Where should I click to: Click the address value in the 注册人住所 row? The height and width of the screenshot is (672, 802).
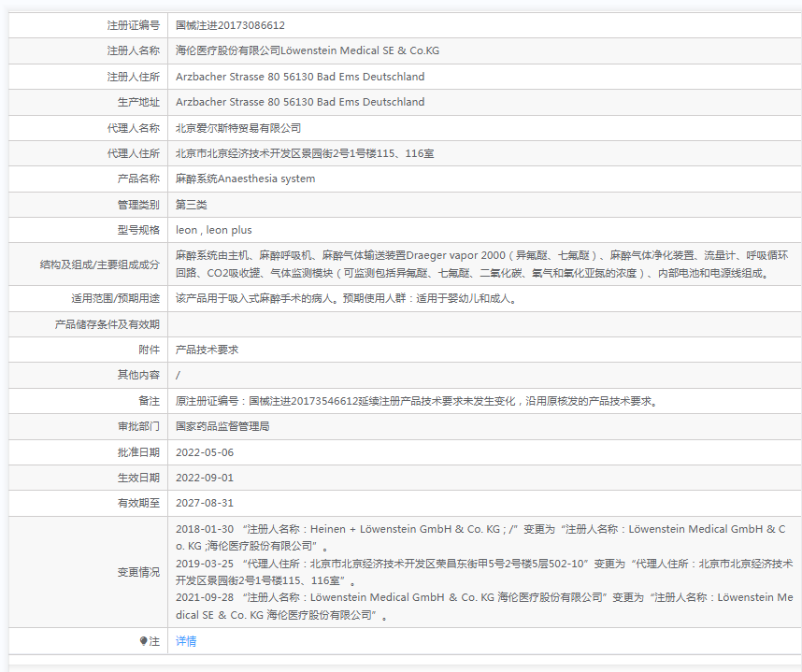coord(299,77)
